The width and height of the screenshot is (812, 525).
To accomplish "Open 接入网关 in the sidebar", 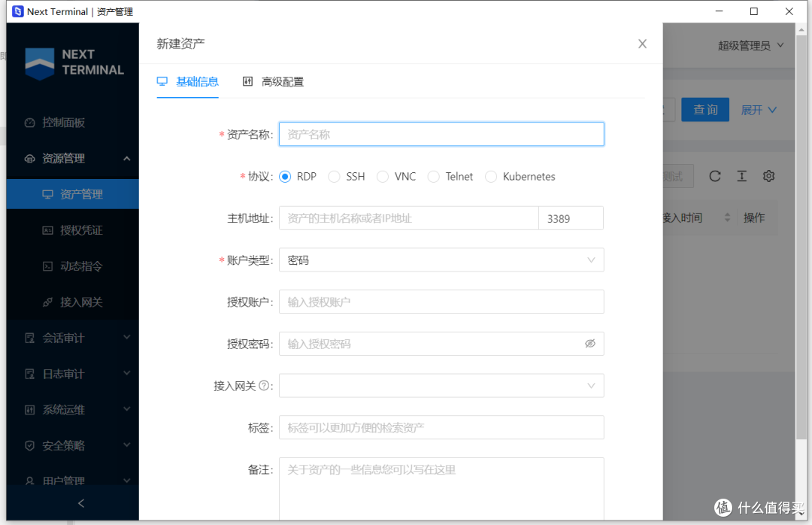I will (x=72, y=302).
